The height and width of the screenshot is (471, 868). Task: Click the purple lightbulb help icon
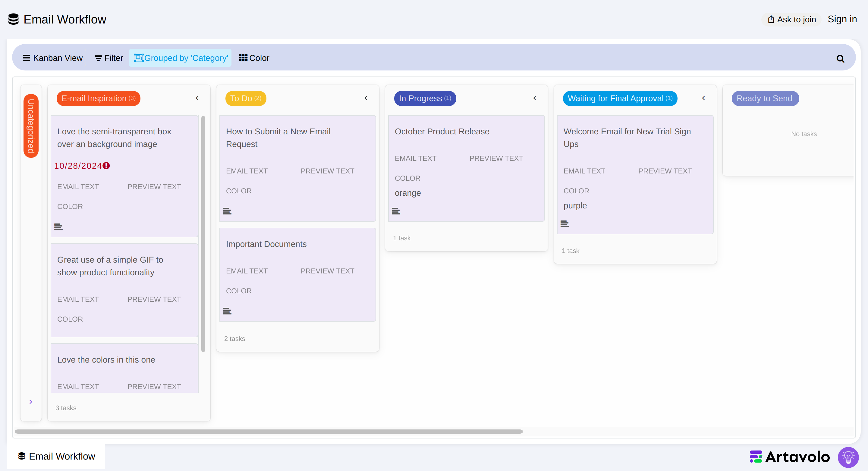point(848,457)
